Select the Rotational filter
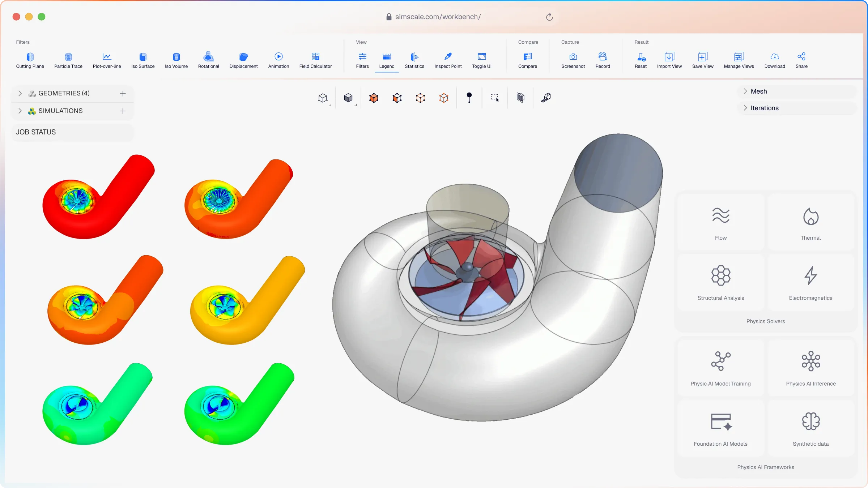868x488 pixels. (209, 60)
